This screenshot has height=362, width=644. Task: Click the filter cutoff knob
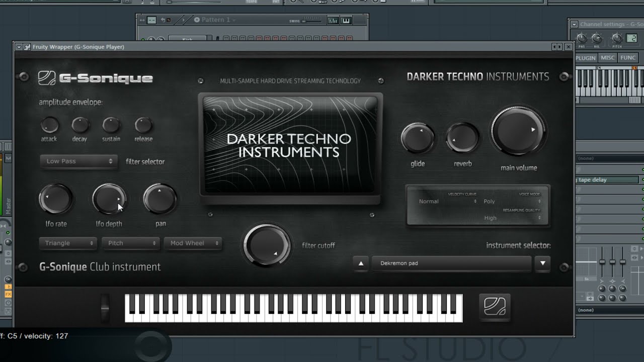(267, 245)
